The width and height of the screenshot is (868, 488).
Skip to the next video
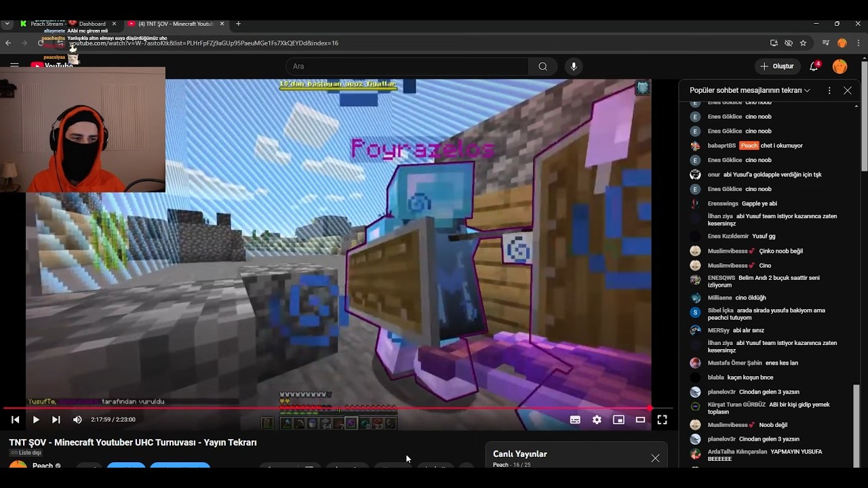pyautogui.click(x=56, y=420)
